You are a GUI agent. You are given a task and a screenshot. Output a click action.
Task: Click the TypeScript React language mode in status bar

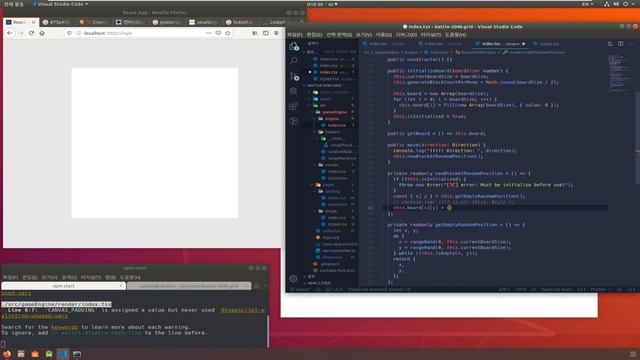click(556, 289)
